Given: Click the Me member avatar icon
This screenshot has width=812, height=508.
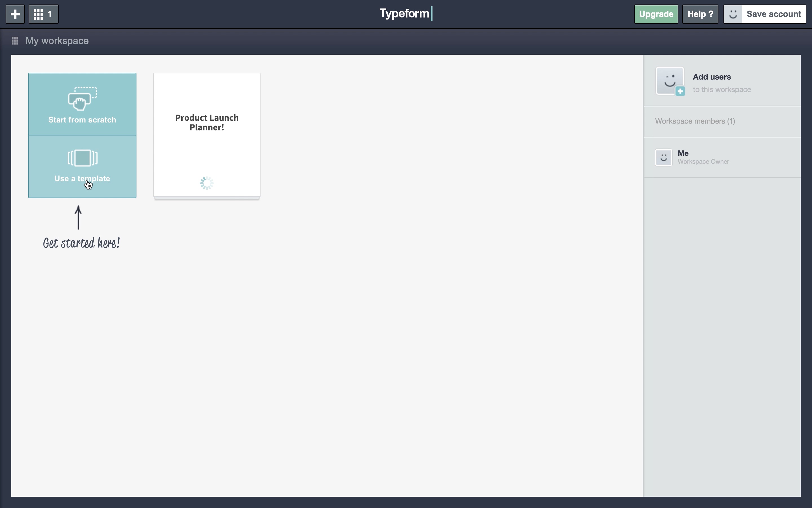Looking at the screenshot, I should tap(663, 157).
